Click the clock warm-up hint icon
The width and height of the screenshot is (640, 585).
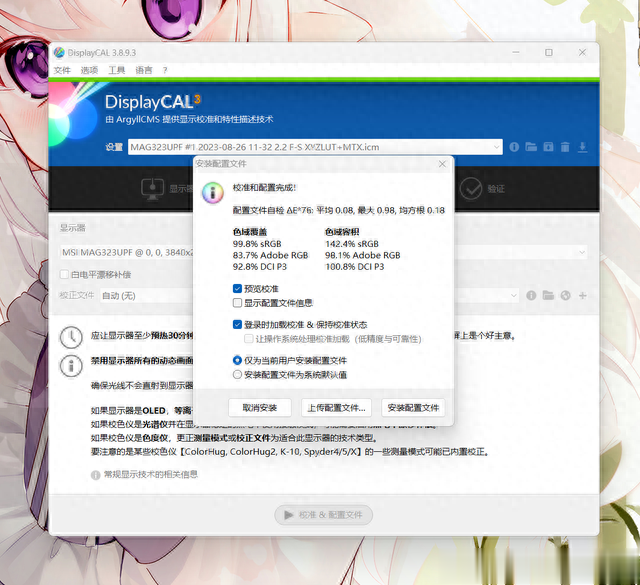click(x=71, y=337)
